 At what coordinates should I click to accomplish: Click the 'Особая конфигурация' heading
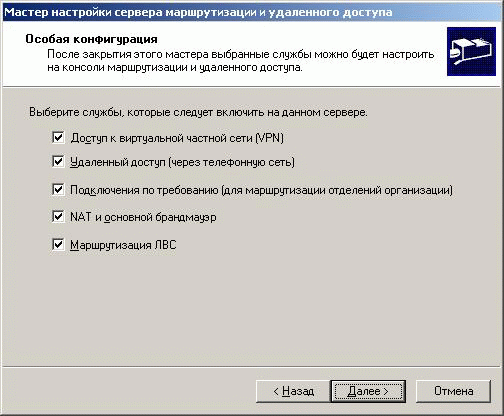coord(91,39)
